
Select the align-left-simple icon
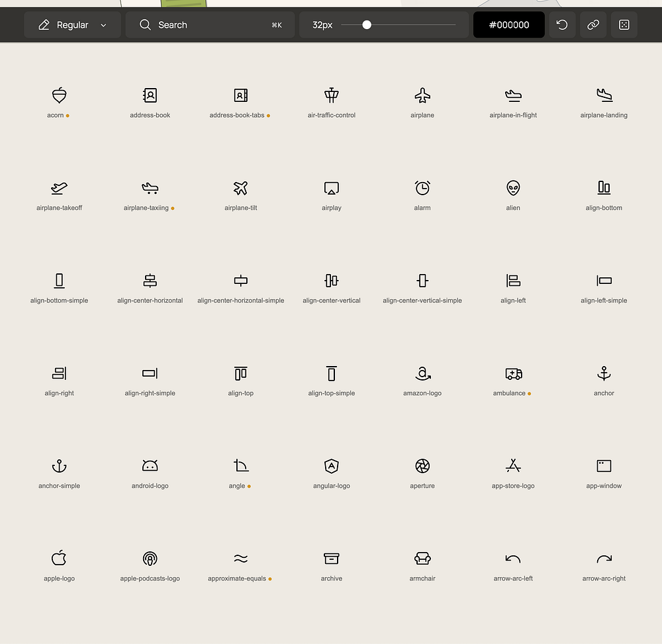point(604,281)
